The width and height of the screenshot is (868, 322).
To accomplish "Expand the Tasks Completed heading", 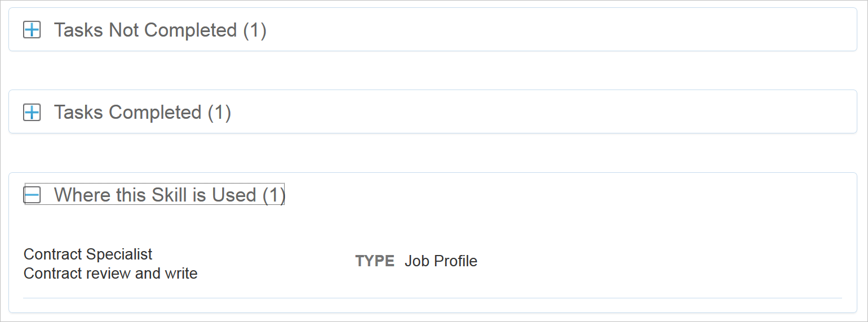I will click(127, 113).
